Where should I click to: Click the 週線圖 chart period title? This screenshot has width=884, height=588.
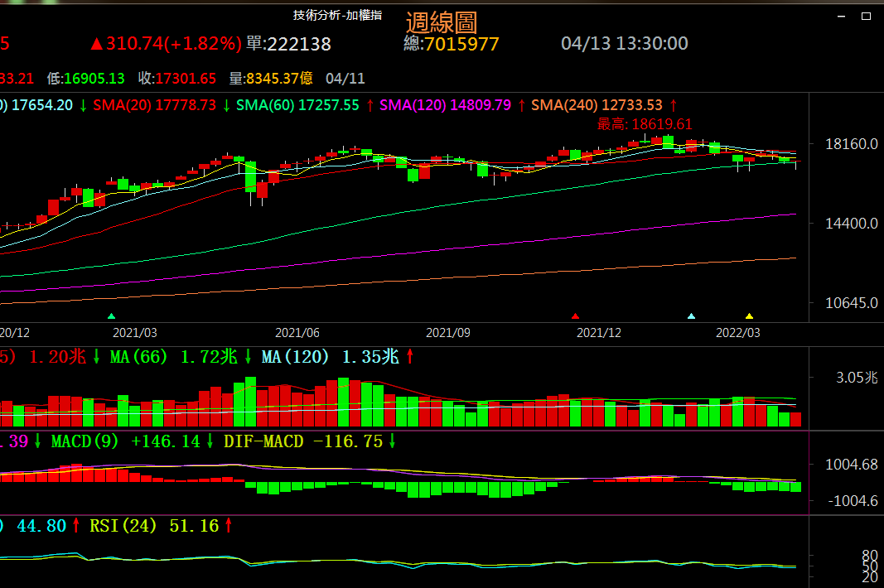[441, 22]
